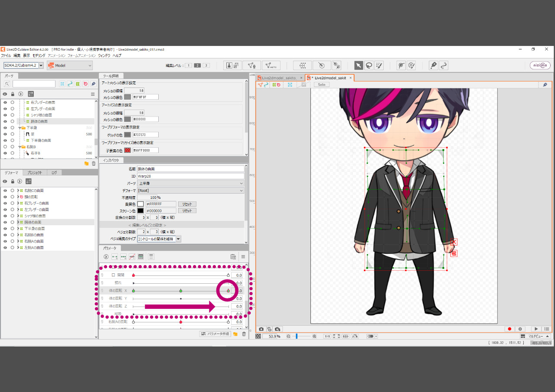The width and height of the screenshot is (555, 392).
Task: Open the スクリーン色 black color swatch
Action: tap(140, 211)
